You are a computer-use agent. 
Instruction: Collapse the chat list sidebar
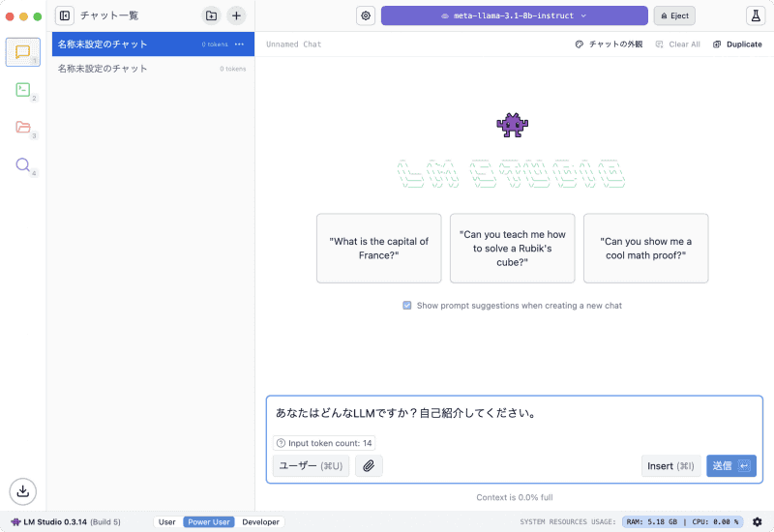[x=65, y=15]
